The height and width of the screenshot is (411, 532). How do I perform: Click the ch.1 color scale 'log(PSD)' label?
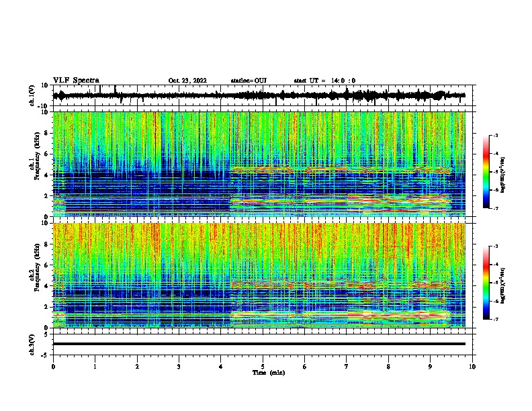tap(503, 175)
